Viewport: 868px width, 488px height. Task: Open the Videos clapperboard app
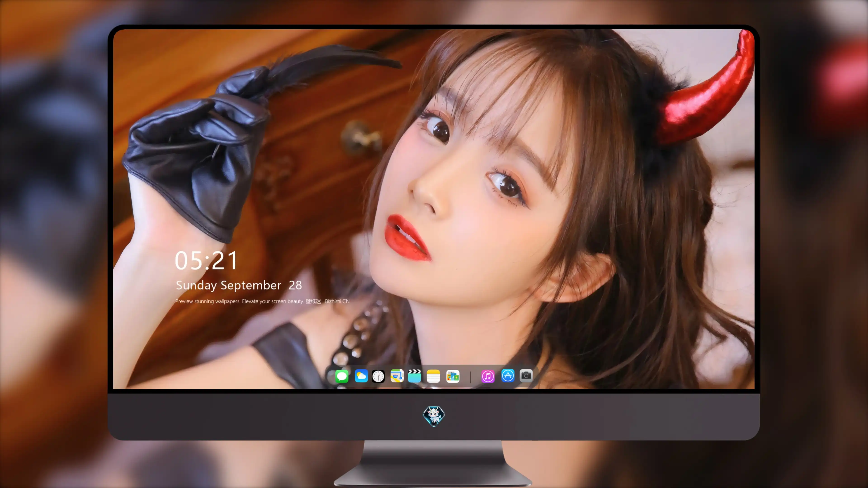415,376
